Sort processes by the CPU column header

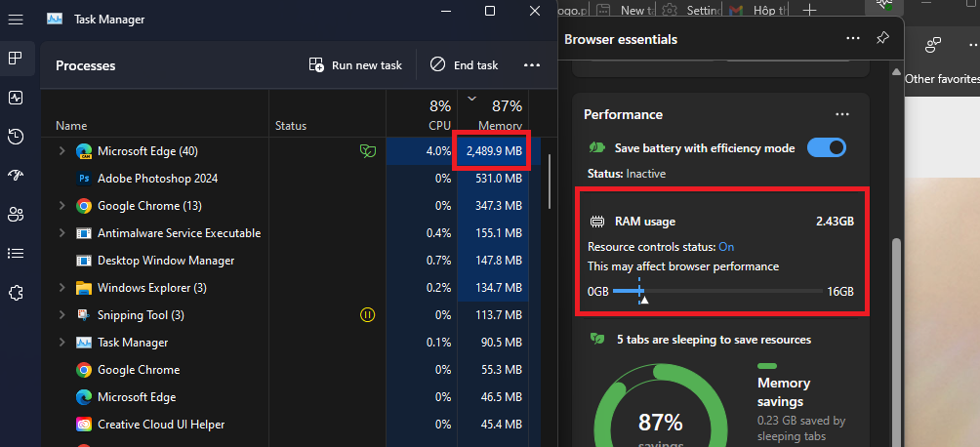[x=422, y=114]
